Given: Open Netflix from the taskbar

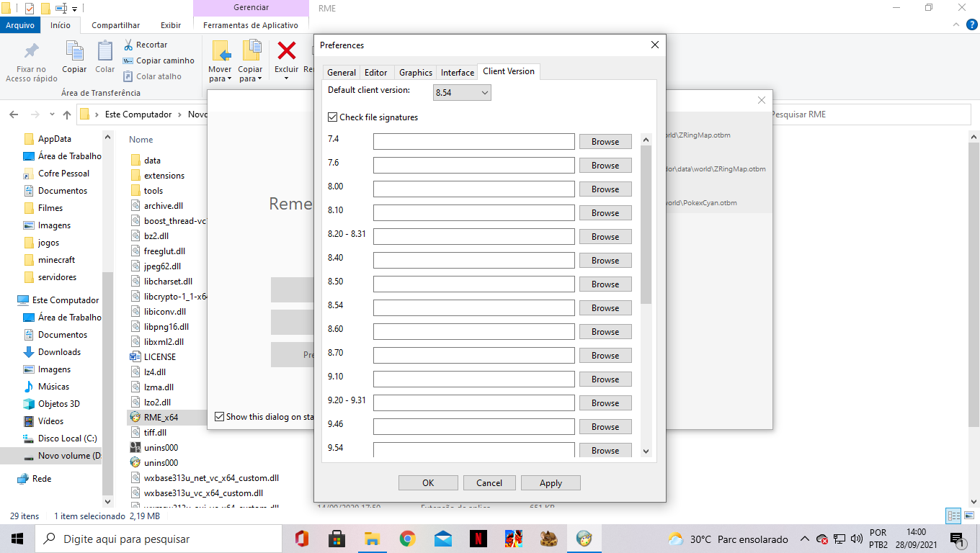Looking at the screenshot, I should [478, 539].
